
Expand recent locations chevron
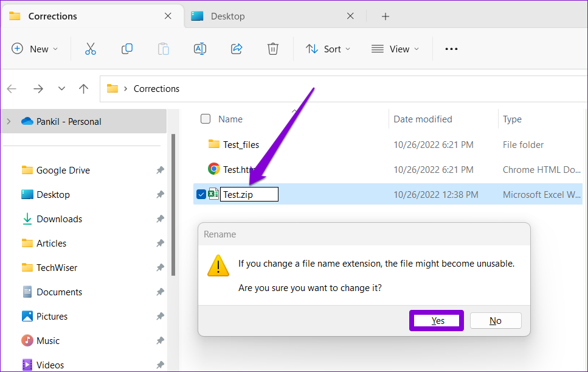point(61,89)
